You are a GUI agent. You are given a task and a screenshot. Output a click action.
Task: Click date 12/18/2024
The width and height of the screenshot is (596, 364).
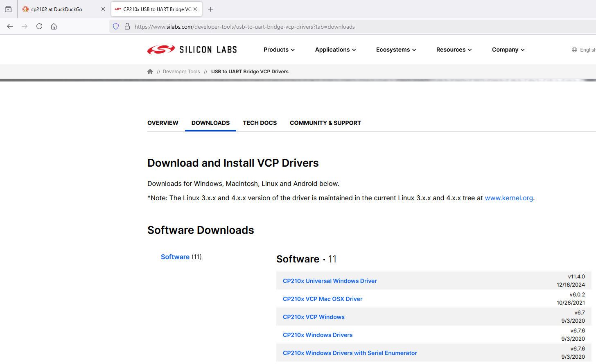click(x=571, y=285)
